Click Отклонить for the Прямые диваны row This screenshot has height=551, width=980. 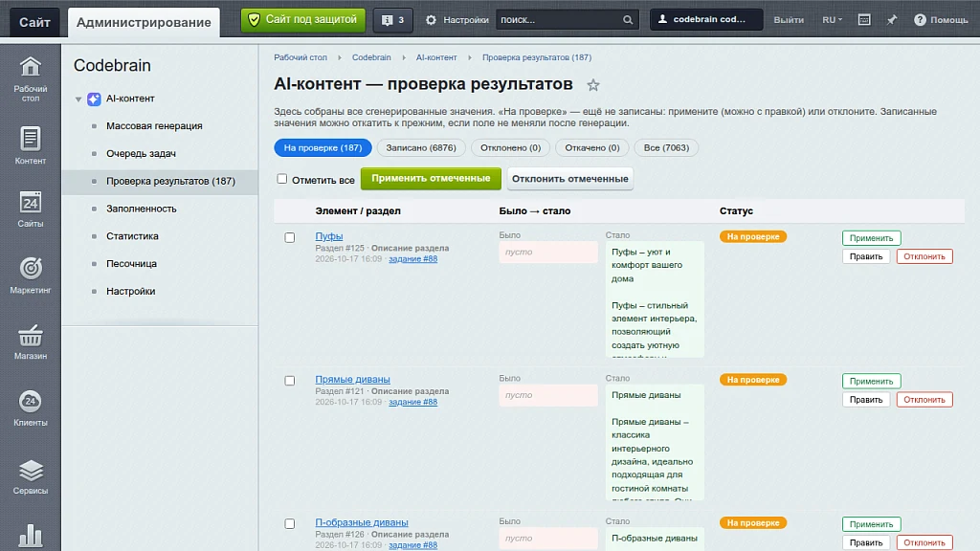(x=924, y=399)
